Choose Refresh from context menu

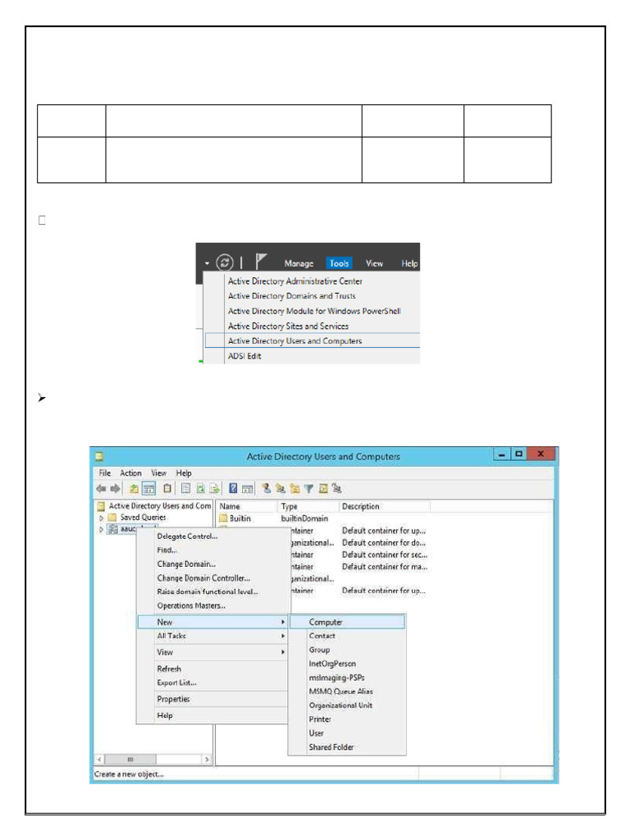click(169, 669)
